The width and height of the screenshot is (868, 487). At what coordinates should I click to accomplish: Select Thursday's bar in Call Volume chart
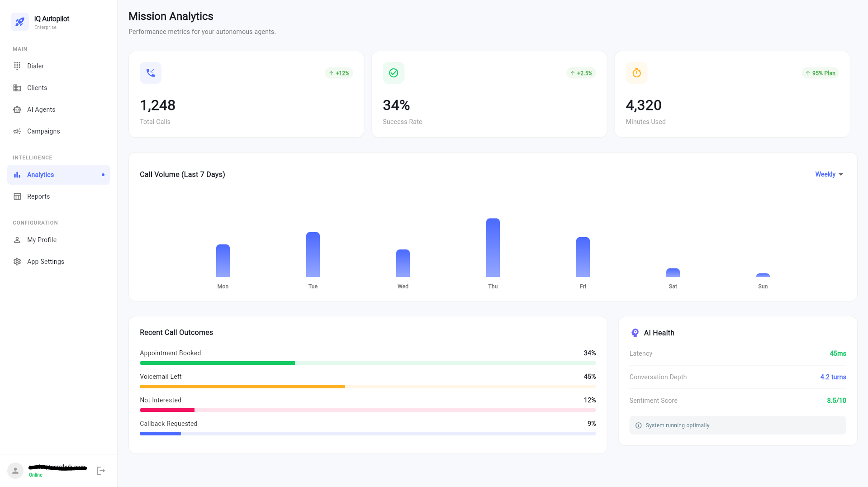pyautogui.click(x=493, y=248)
